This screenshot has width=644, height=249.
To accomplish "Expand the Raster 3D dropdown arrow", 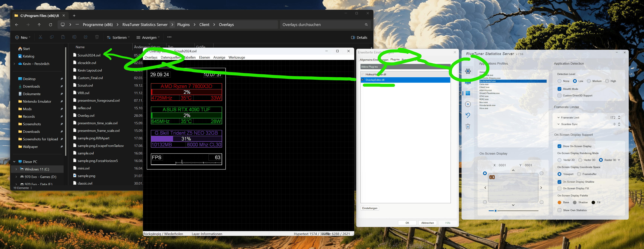I will click(619, 160).
